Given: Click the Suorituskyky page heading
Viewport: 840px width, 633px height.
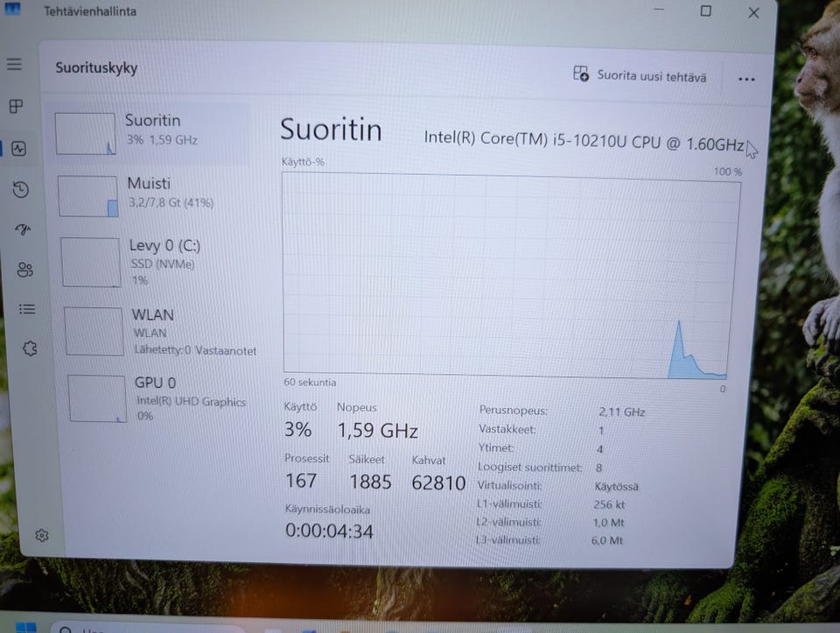Looking at the screenshot, I should [96, 68].
